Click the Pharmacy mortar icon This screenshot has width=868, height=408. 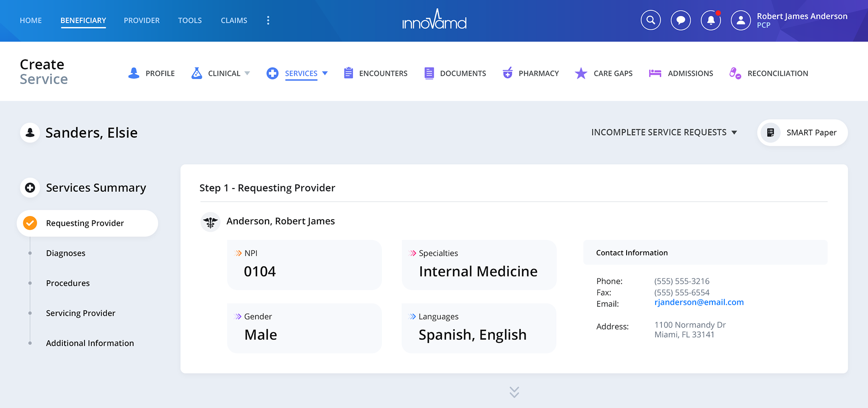coord(508,73)
